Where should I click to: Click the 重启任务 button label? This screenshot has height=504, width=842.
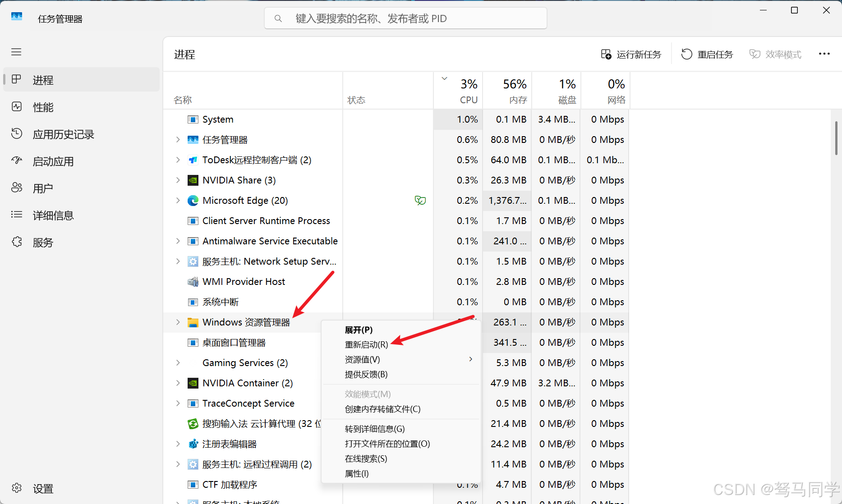coord(715,55)
